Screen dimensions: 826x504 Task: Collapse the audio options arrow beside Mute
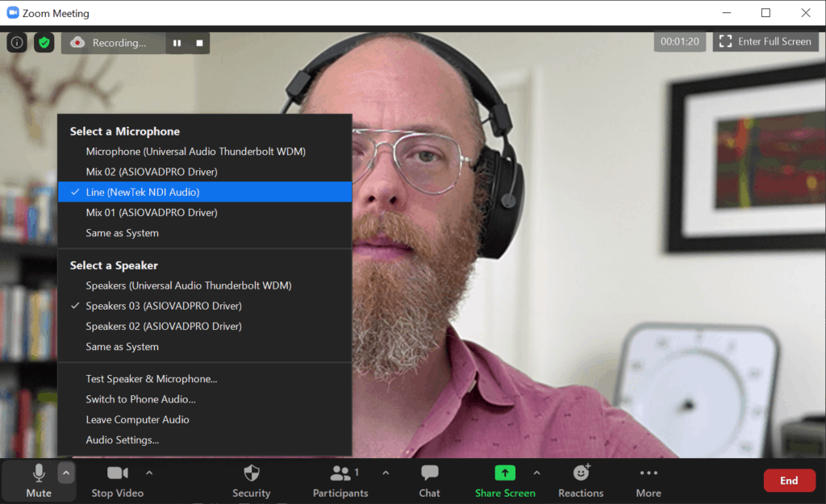pos(66,473)
